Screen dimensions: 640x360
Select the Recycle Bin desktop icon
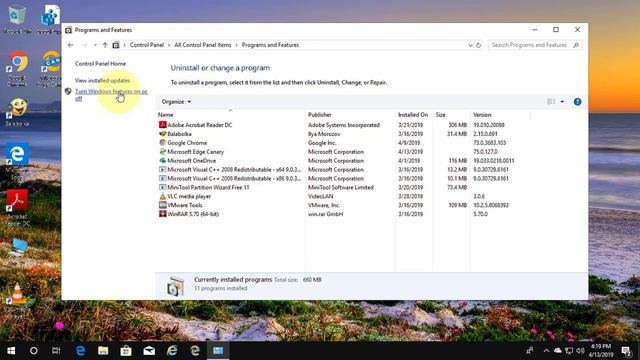pos(16,19)
